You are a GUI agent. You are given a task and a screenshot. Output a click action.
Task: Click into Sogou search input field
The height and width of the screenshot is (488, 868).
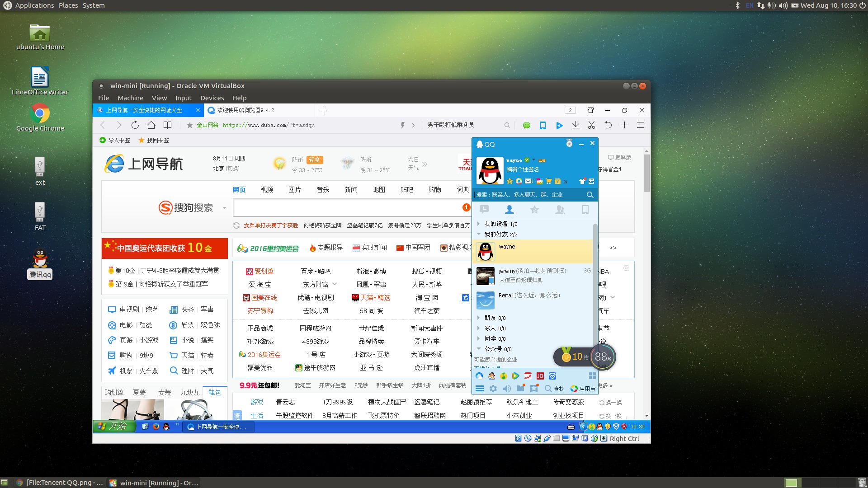[x=352, y=208]
